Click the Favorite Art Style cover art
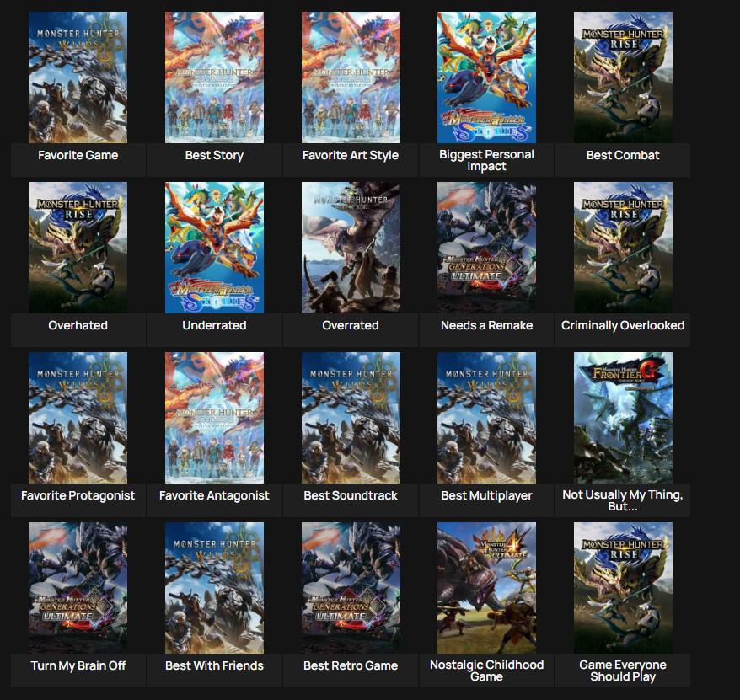This screenshot has width=740, height=700. pyautogui.click(x=351, y=77)
